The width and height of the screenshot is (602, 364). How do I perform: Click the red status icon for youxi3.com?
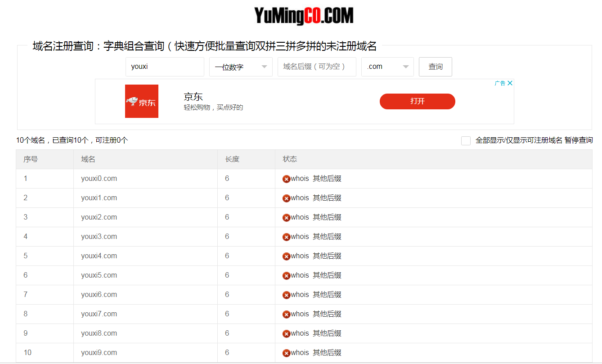286,237
